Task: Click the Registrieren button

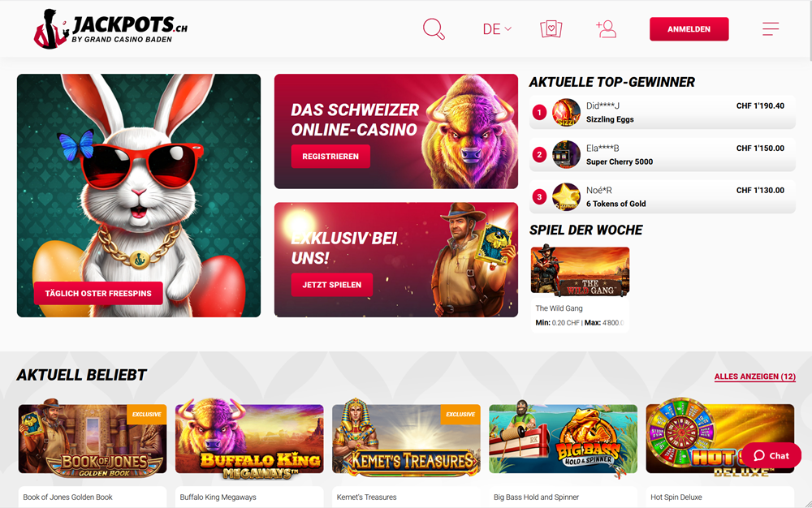Action: [330, 157]
